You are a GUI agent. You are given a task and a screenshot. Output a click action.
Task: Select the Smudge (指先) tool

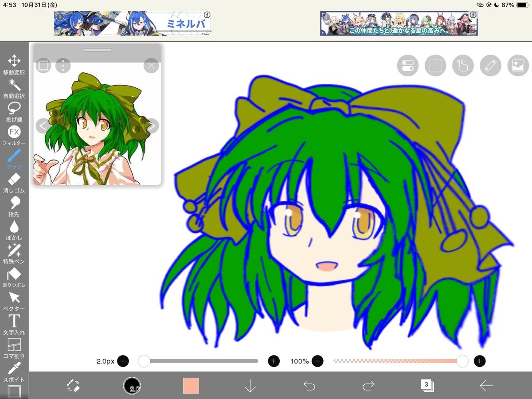[14, 207]
